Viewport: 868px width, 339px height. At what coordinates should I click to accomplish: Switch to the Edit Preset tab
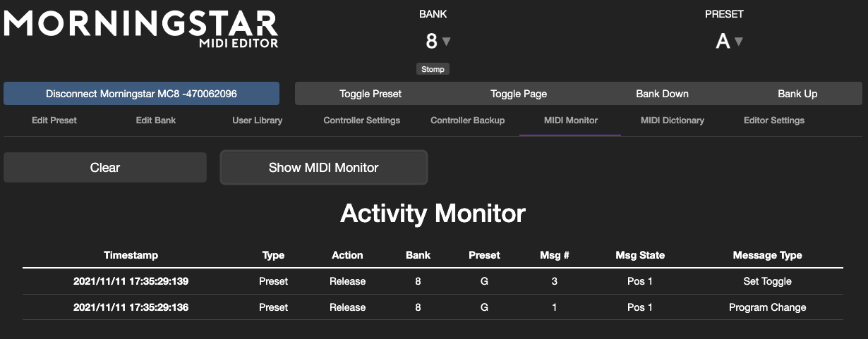(x=54, y=121)
